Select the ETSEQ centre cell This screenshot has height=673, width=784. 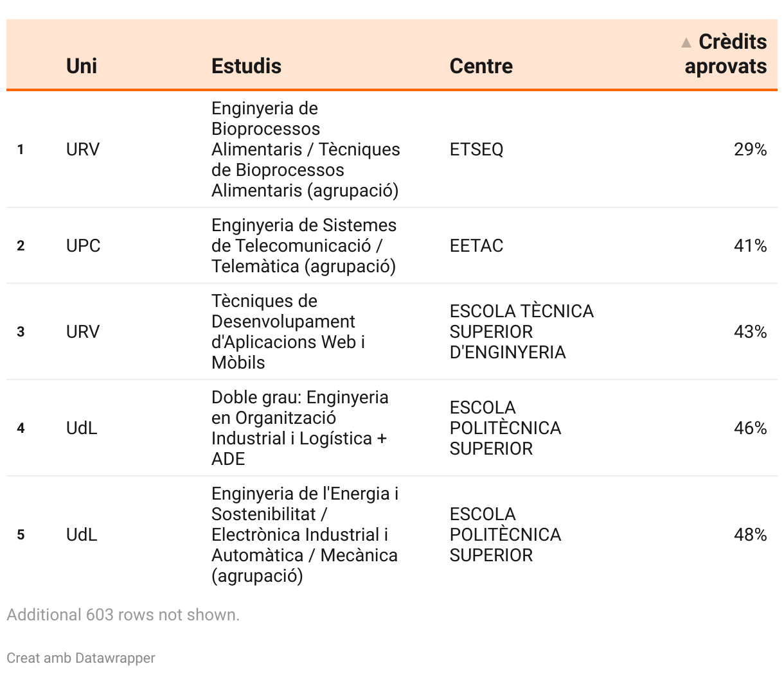(x=477, y=150)
